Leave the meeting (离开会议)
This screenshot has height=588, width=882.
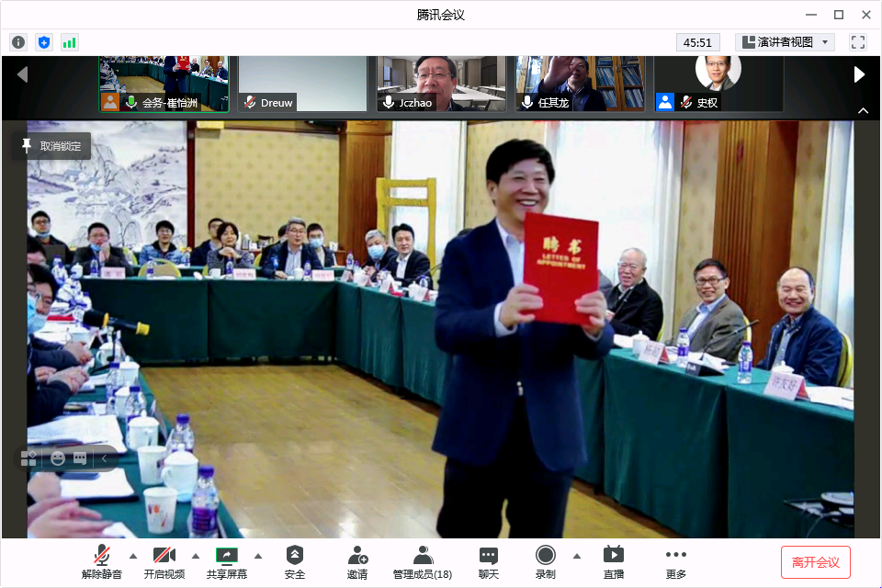815,562
